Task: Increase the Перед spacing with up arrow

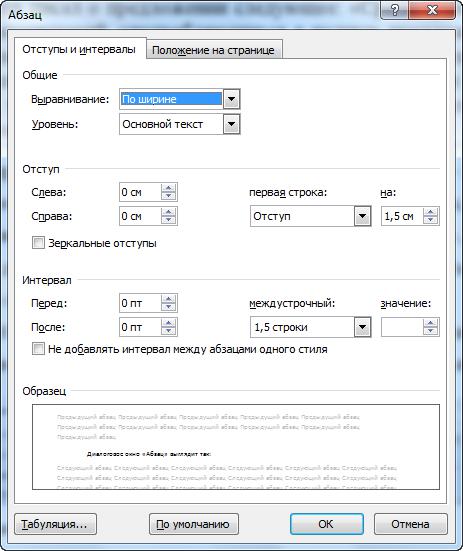Action: click(x=169, y=299)
